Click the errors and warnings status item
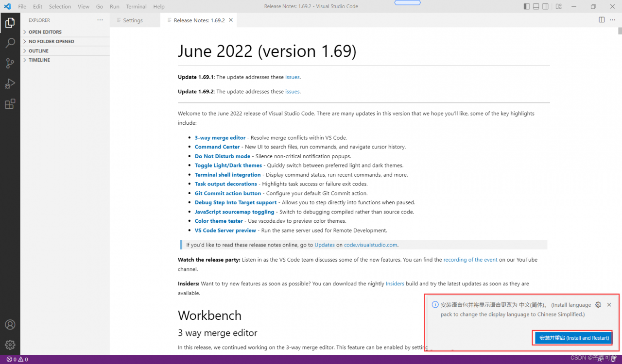This screenshot has height=364, width=622. point(17,360)
